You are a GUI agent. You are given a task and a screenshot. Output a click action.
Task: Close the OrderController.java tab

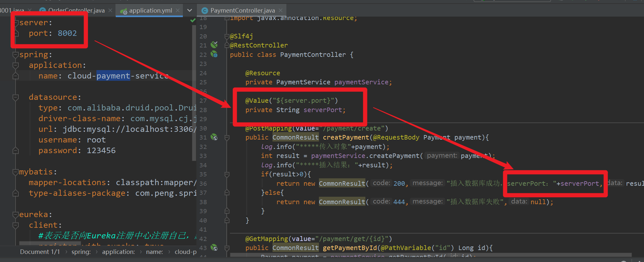(x=110, y=10)
